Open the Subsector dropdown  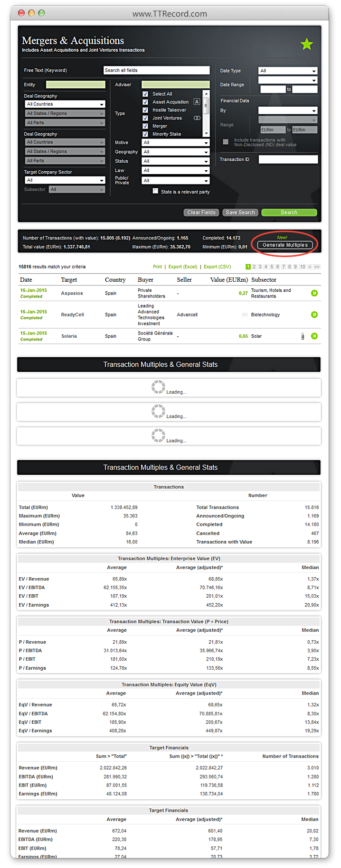pyautogui.click(x=77, y=189)
